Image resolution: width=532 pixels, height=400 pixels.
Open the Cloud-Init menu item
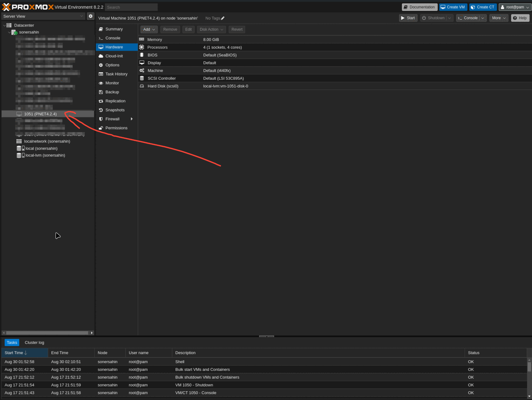pos(114,56)
